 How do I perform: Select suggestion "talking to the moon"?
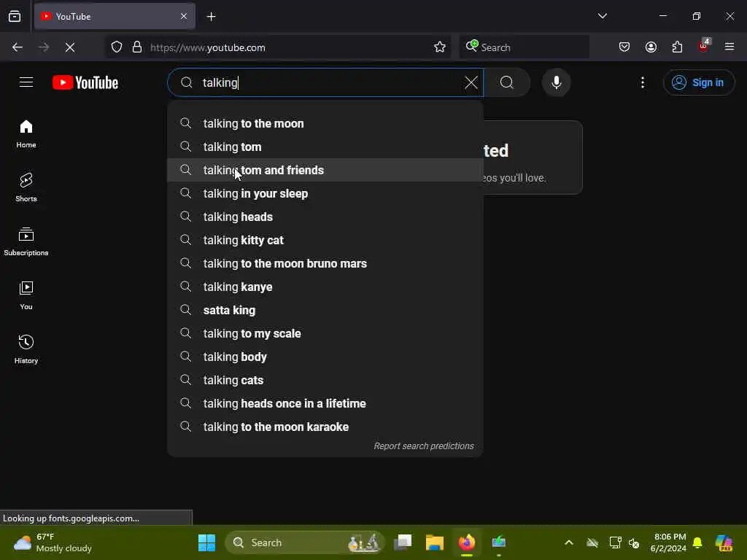(x=325, y=123)
